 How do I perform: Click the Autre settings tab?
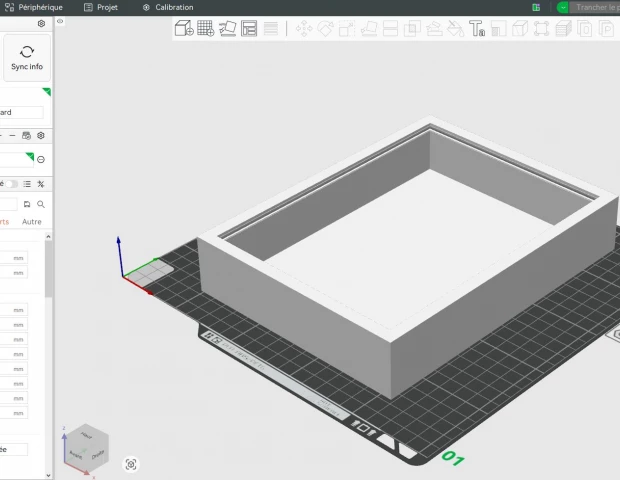(x=32, y=222)
